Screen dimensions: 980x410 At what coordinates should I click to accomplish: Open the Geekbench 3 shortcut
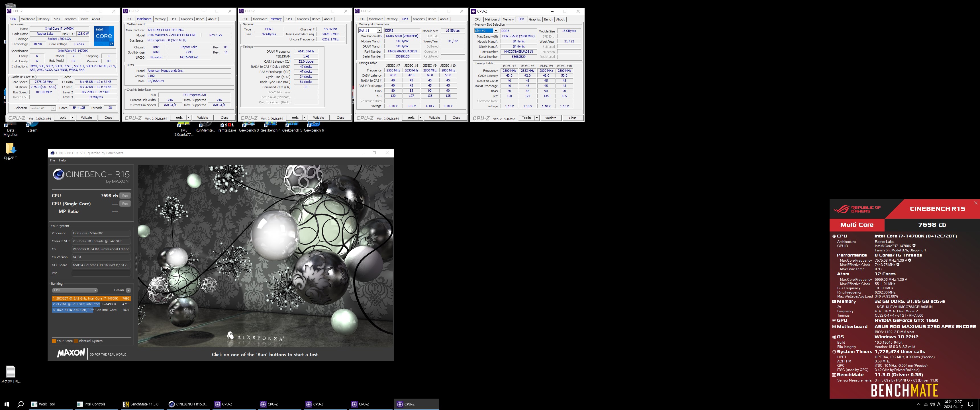(x=249, y=127)
